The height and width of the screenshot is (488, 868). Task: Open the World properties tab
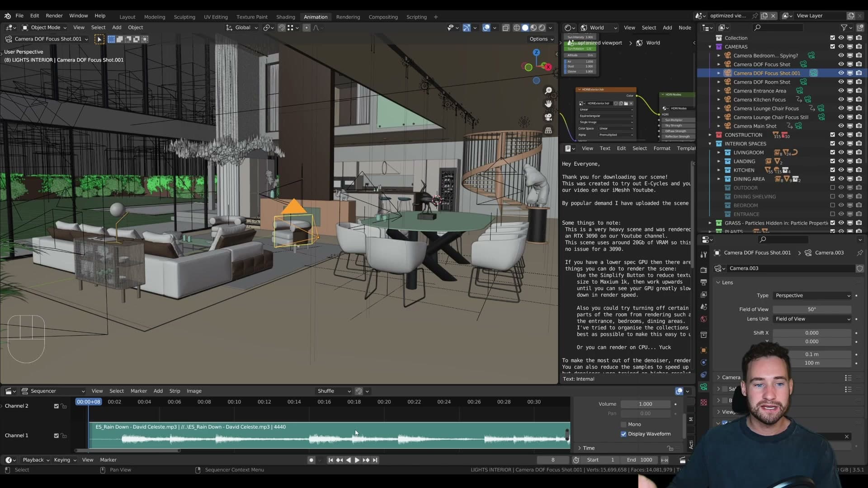703,319
